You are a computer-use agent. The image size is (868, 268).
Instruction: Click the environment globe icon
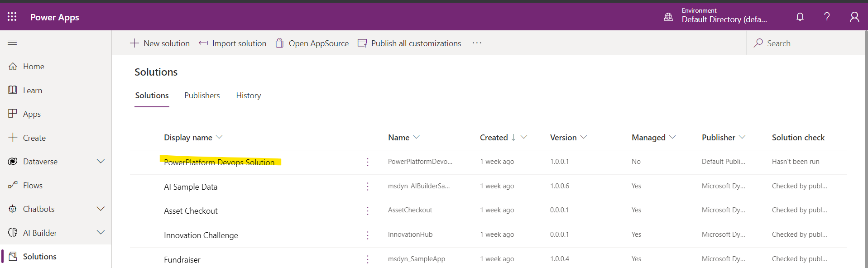(x=668, y=17)
